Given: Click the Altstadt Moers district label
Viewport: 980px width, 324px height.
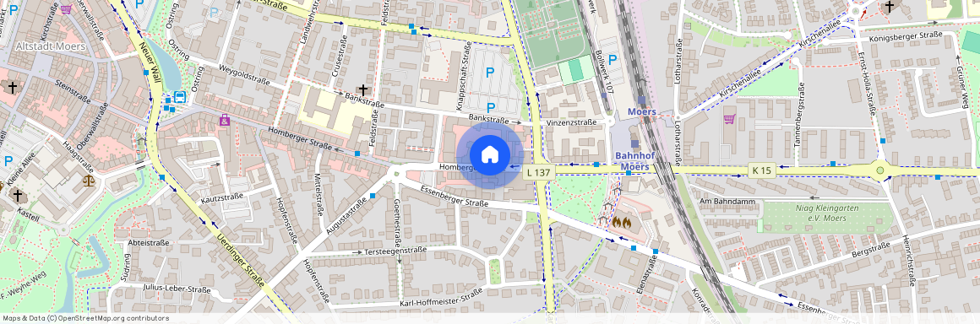Looking at the screenshot, I should click(x=51, y=46).
